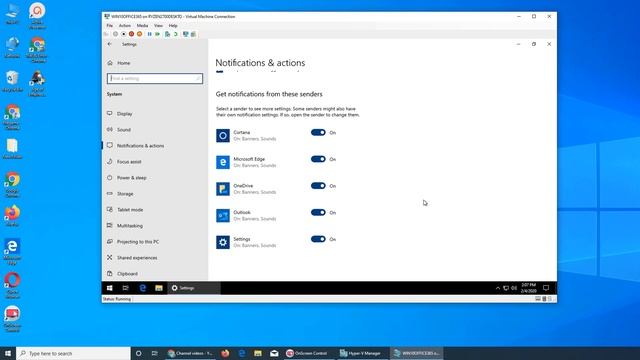Click the VM's Start button
This screenshot has width=640, height=360.
[109, 288]
